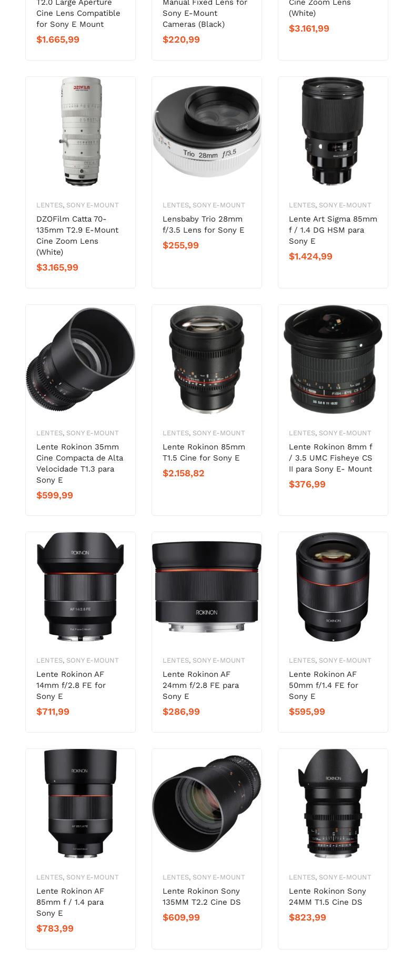The height and width of the screenshot is (980, 413).
Task: Open the Rokinon AF 14mm lens image
Action: 80,587
